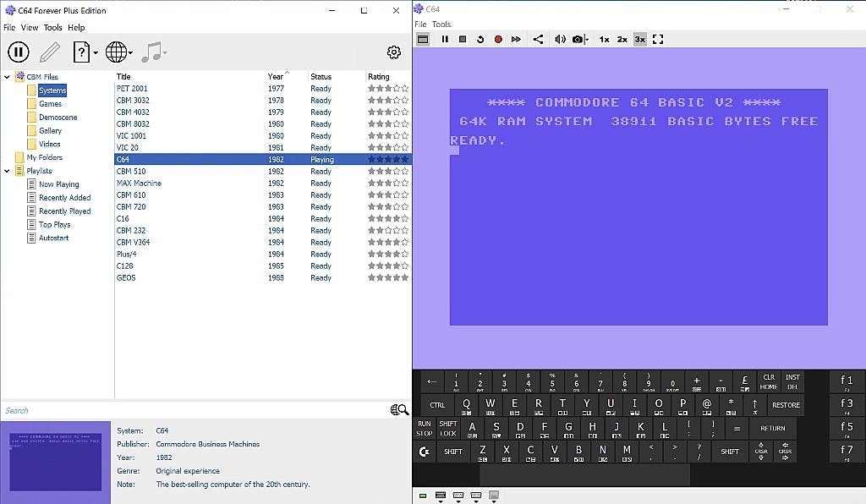Set window scale to 2x
The height and width of the screenshot is (504, 866).
[x=622, y=39]
